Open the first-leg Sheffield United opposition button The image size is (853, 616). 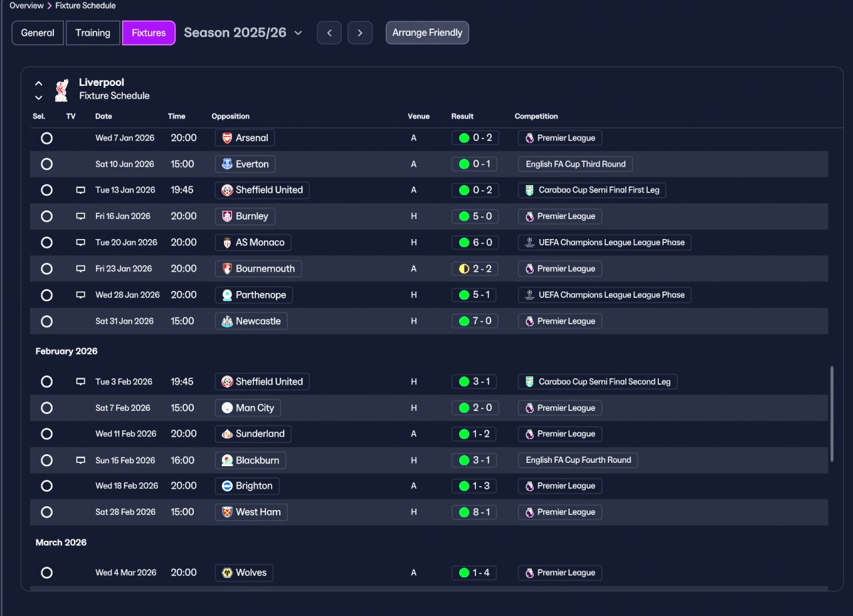[262, 190]
